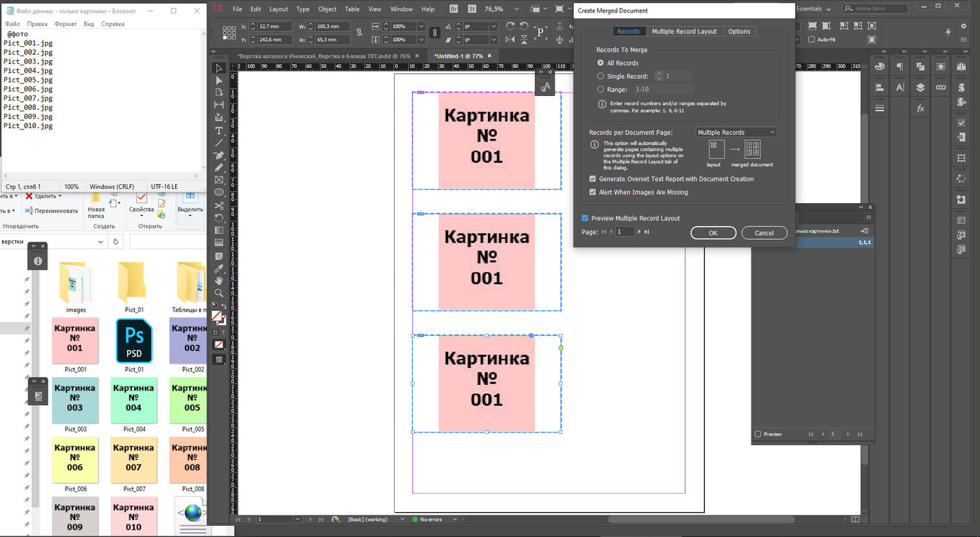Open Notepad's Формат menu
The width and height of the screenshot is (980, 537).
pyautogui.click(x=65, y=24)
